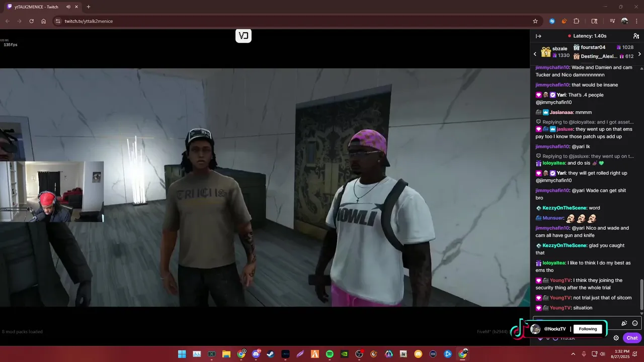The width and height of the screenshot is (644, 362).
Task: Open Jasianaaa username in chat
Action: click(561, 113)
